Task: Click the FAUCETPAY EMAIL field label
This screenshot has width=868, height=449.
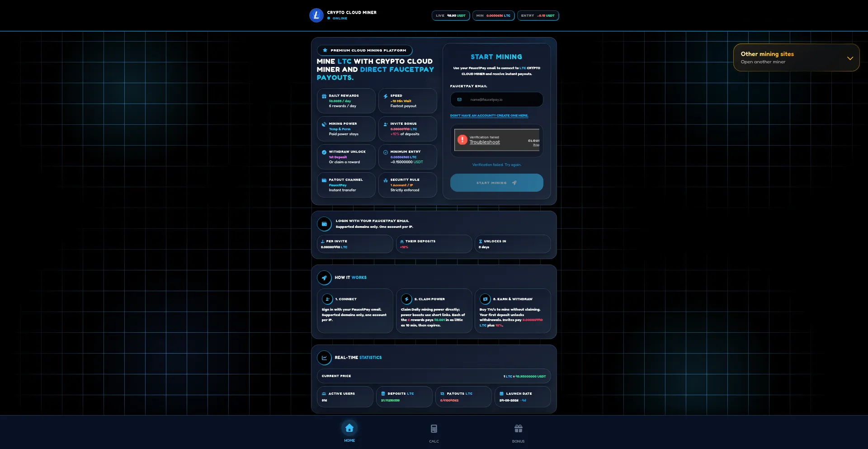Action: click(469, 86)
